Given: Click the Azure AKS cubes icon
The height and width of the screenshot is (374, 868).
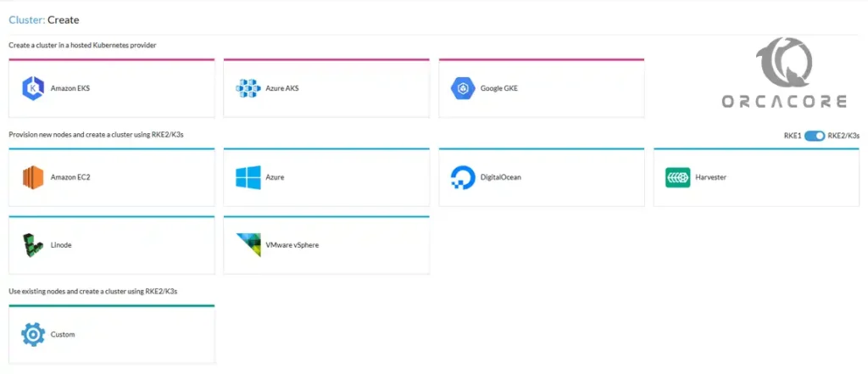Looking at the screenshot, I should tap(248, 89).
